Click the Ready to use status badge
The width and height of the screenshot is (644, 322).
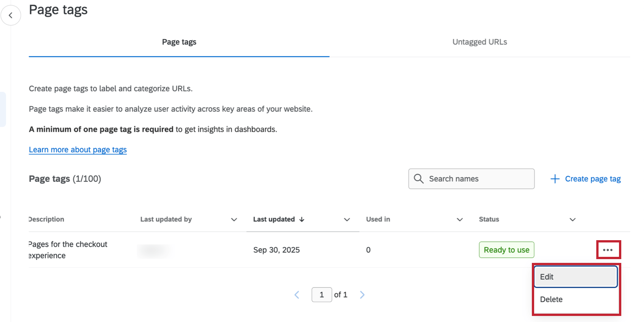(506, 250)
